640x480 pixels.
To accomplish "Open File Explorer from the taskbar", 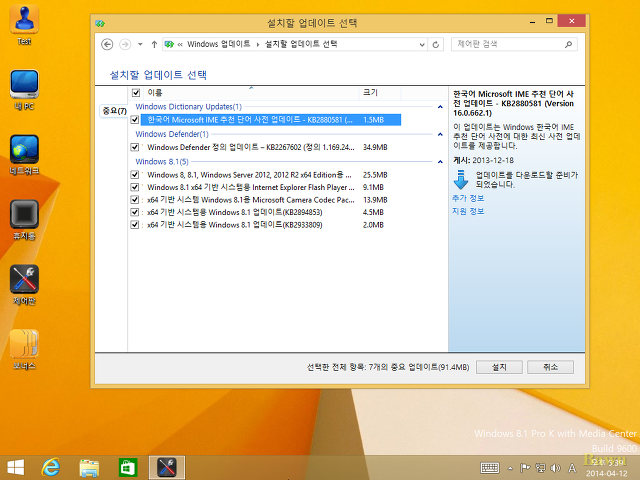I will coord(89,468).
